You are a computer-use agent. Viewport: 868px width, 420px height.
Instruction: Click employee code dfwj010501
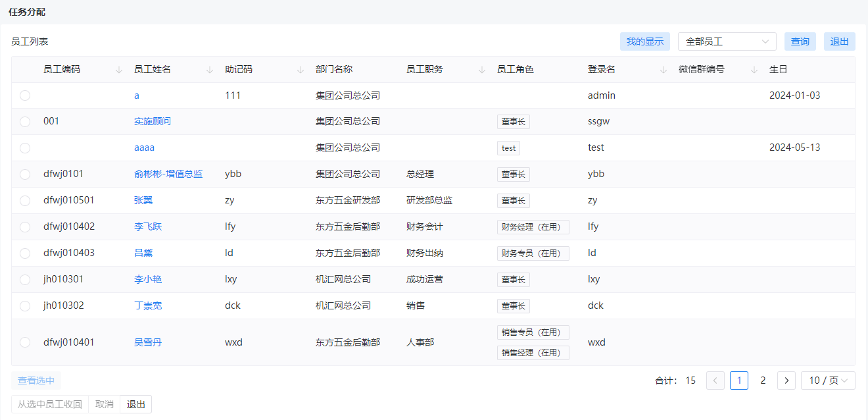coord(69,200)
